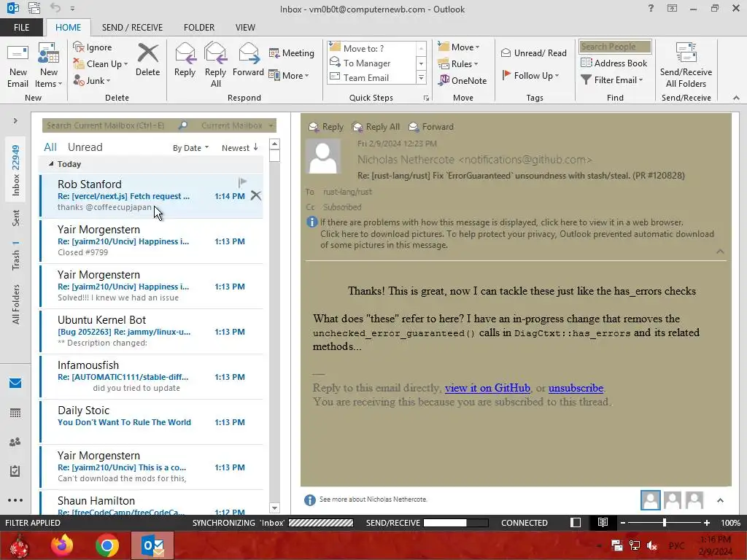Screen dimensions: 747x560
Task: Send message to OneNote
Action: pos(462,80)
